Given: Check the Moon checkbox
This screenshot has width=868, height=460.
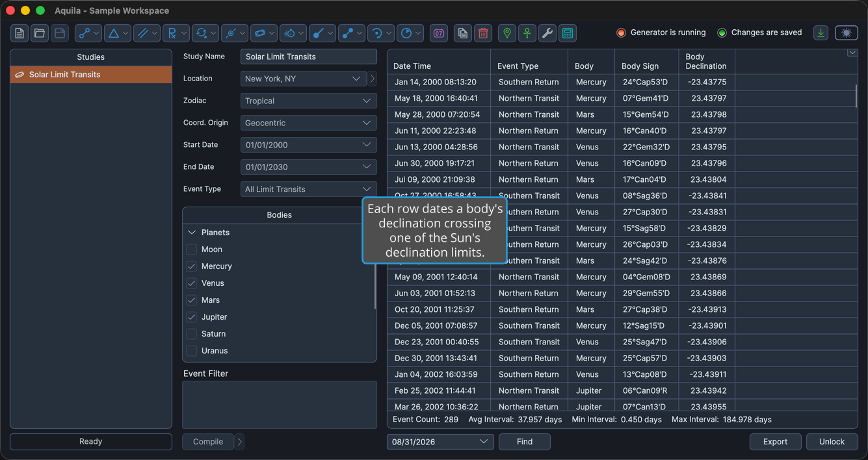Looking at the screenshot, I should click(192, 249).
